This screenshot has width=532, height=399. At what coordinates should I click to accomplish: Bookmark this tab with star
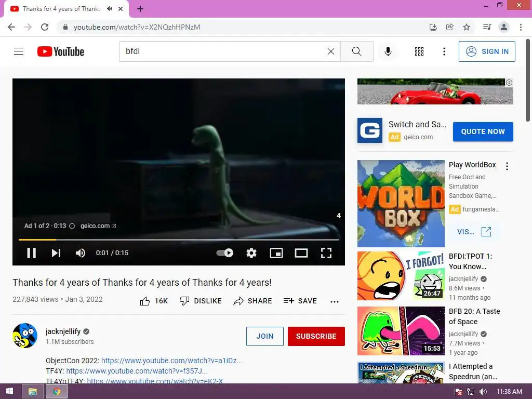467,27
